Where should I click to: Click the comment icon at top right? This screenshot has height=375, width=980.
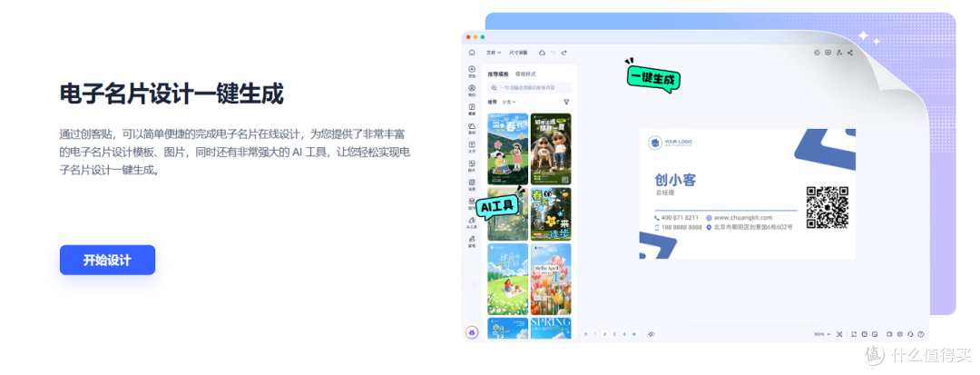click(x=828, y=53)
